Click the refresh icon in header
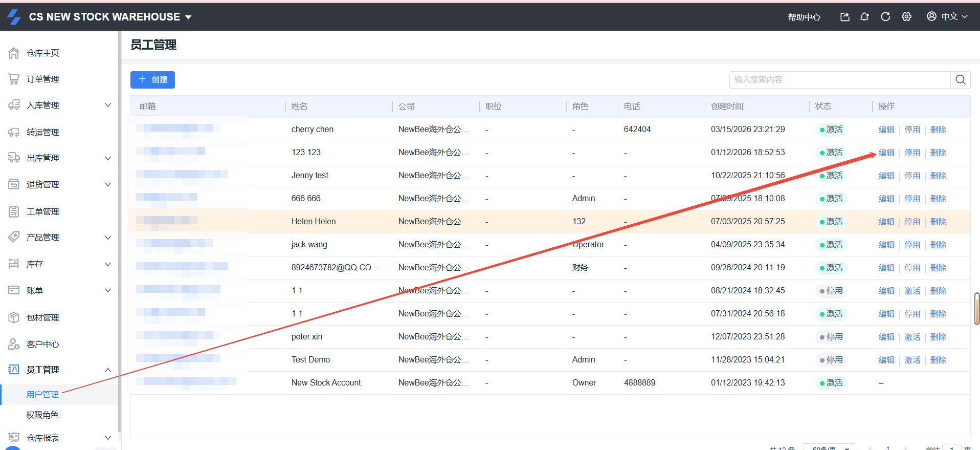Viewport: 980px width, 450px height. click(885, 17)
